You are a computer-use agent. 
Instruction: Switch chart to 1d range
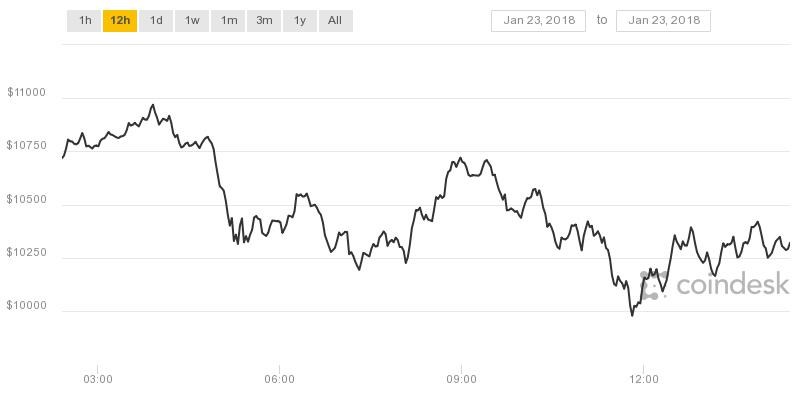click(x=156, y=20)
